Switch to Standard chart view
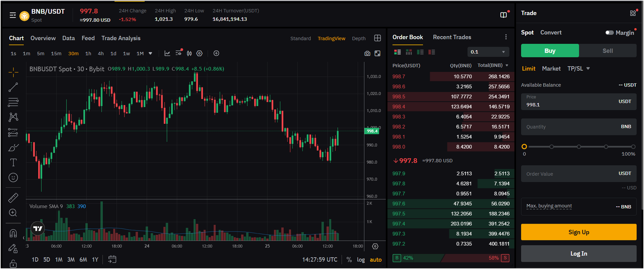 click(x=300, y=39)
